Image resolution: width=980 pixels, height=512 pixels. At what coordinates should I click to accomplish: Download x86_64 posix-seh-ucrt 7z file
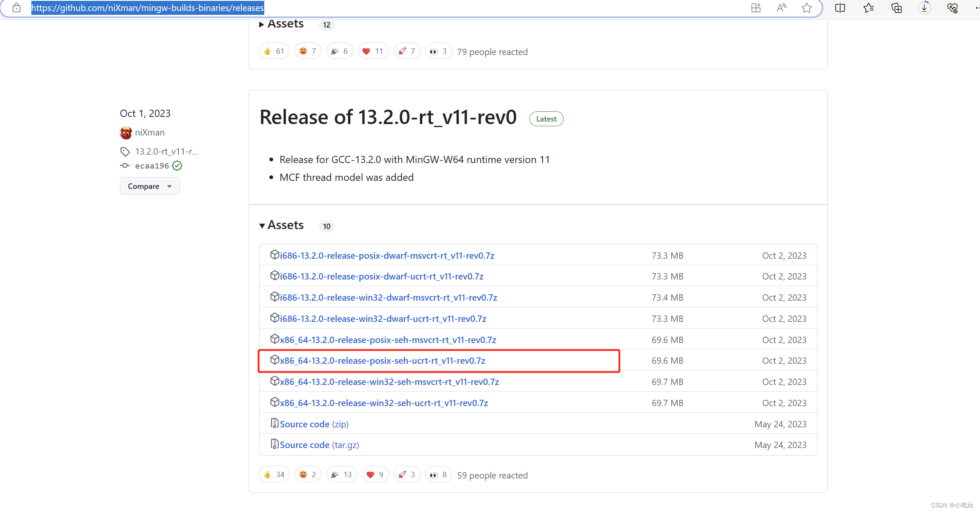point(382,361)
